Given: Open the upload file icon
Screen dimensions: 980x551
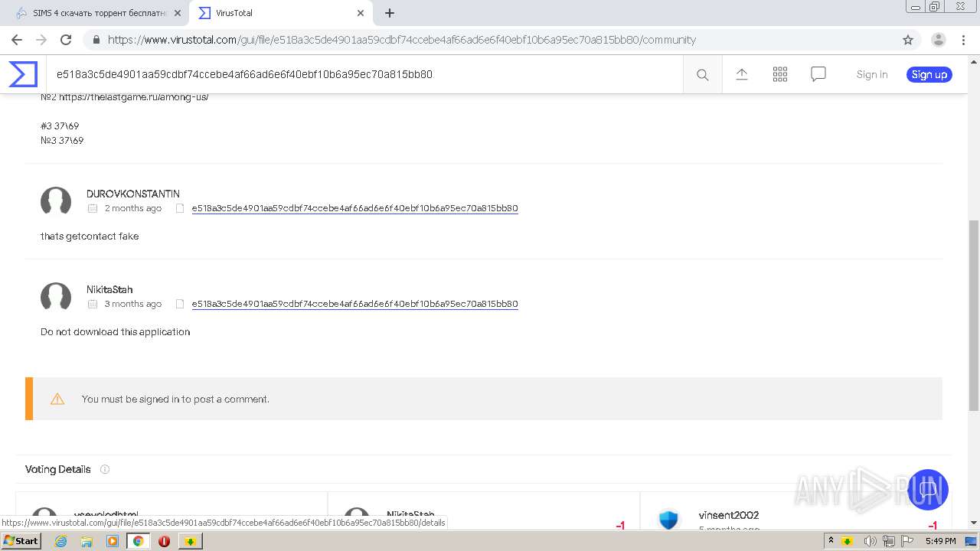Looking at the screenshot, I should 742,74.
